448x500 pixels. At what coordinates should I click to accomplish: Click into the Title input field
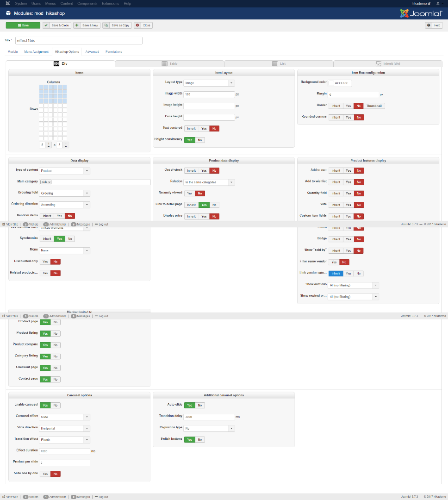(79, 40)
